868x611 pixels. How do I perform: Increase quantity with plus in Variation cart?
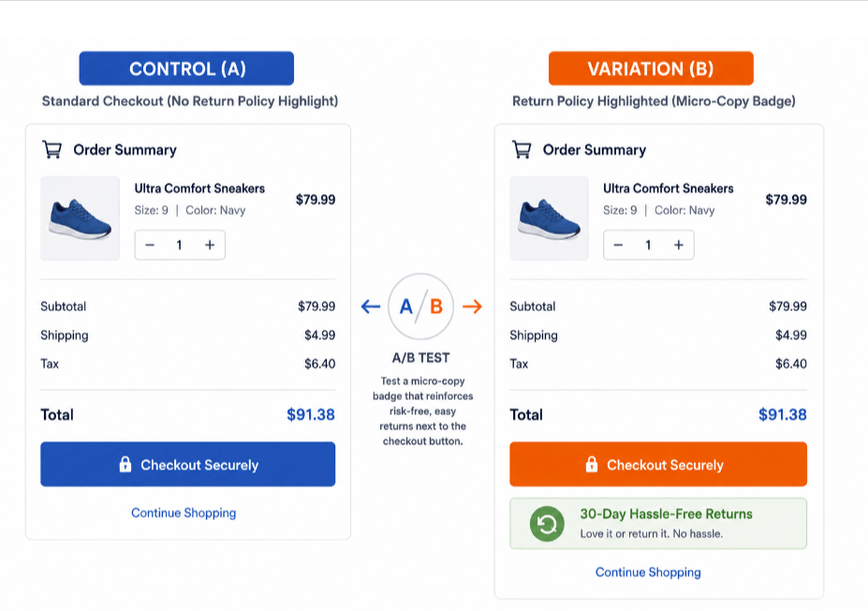[x=679, y=245]
